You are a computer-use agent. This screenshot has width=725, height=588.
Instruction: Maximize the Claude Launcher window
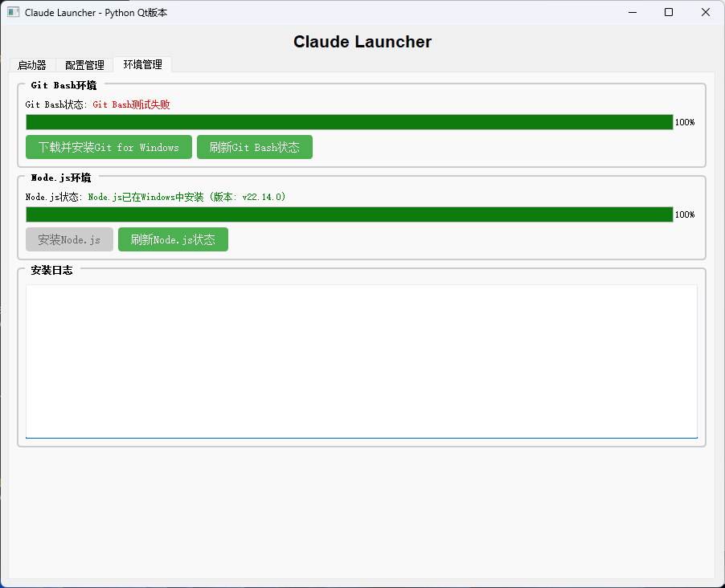[669, 13]
